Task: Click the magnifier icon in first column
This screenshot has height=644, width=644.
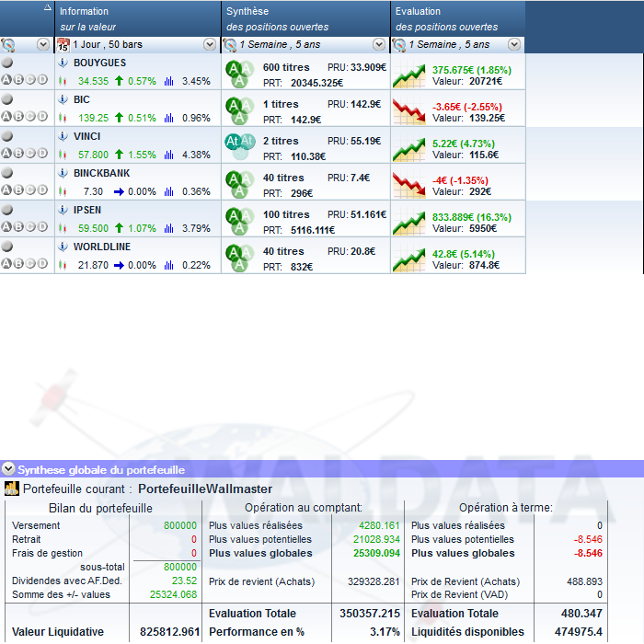Action: coord(7,44)
